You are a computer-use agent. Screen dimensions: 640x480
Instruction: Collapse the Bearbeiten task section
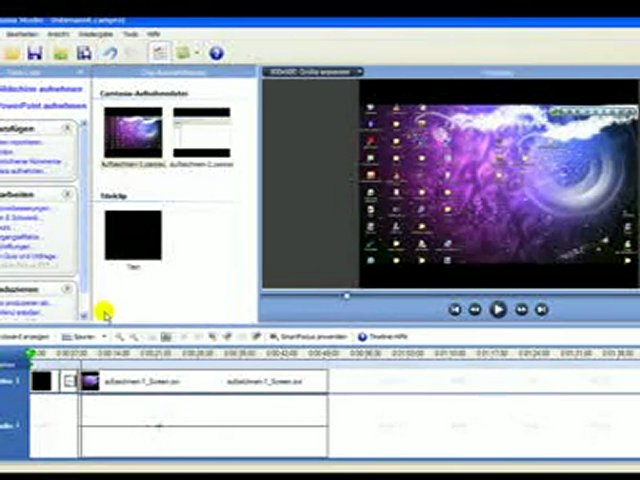pyautogui.click(x=69, y=193)
